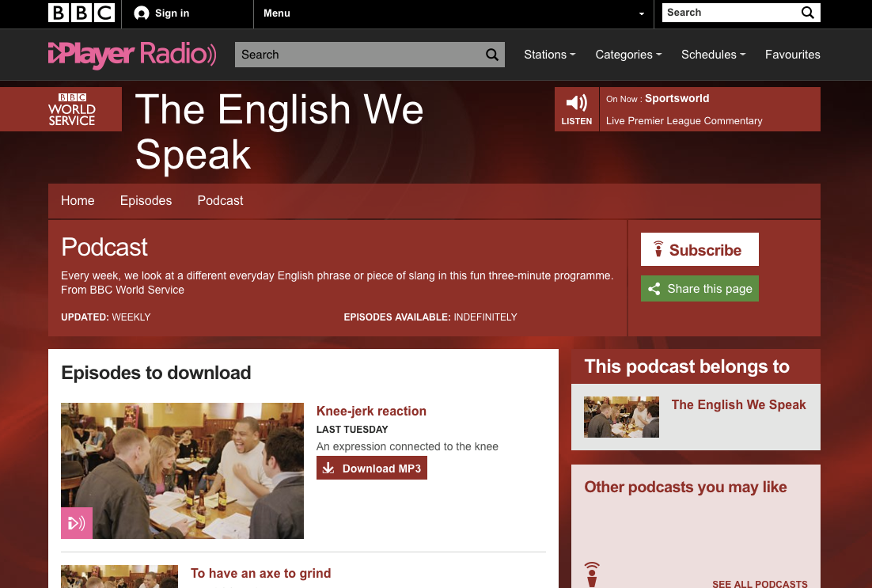Open the Knee-jerk reaction episode link
This screenshot has width=872, height=588.
point(371,411)
